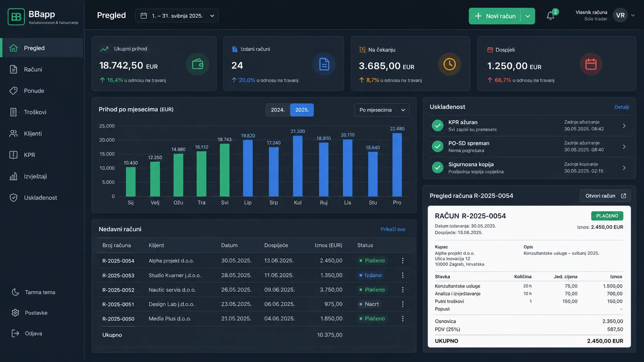
Task: Click the Prikaži sve link
Action: pyautogui.click(x=393, y=229)
